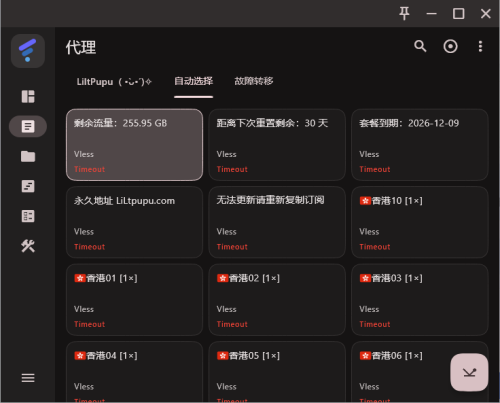Viewport: 500px width, 403px height.
Task: Select the 香港01 [1×] proxy node
Action: click(134, 300)
